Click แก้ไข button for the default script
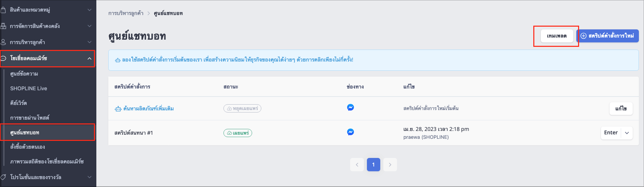Viewport: 644px width, 187px height. 621,109
